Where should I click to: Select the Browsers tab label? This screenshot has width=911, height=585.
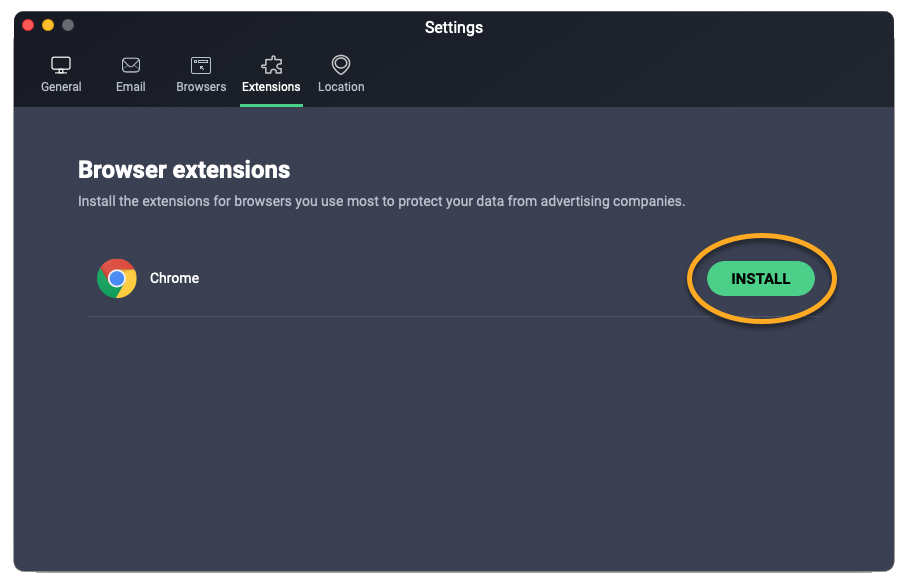201,87
